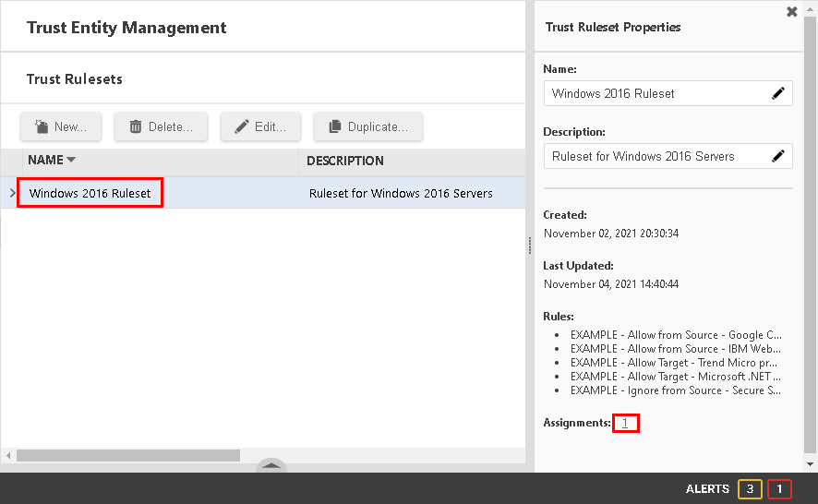818x504 pixels.
Task: Open the Assignments count link
Action: pyautogui.click(x=625, y=423)
